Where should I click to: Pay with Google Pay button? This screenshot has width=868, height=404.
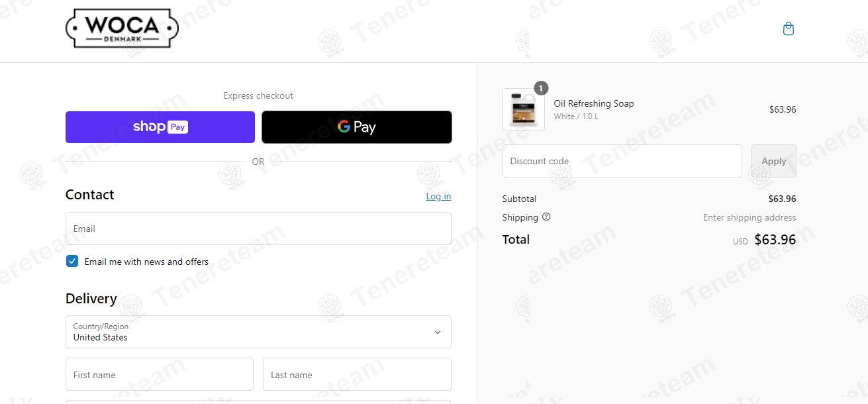(x=357, y=127)
